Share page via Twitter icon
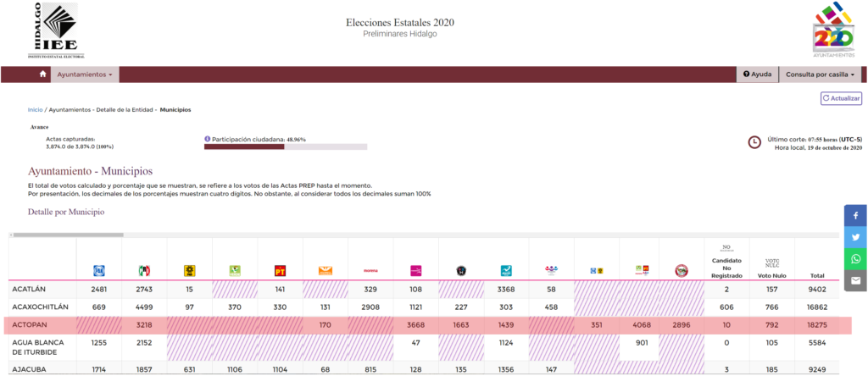 [855, 237]
